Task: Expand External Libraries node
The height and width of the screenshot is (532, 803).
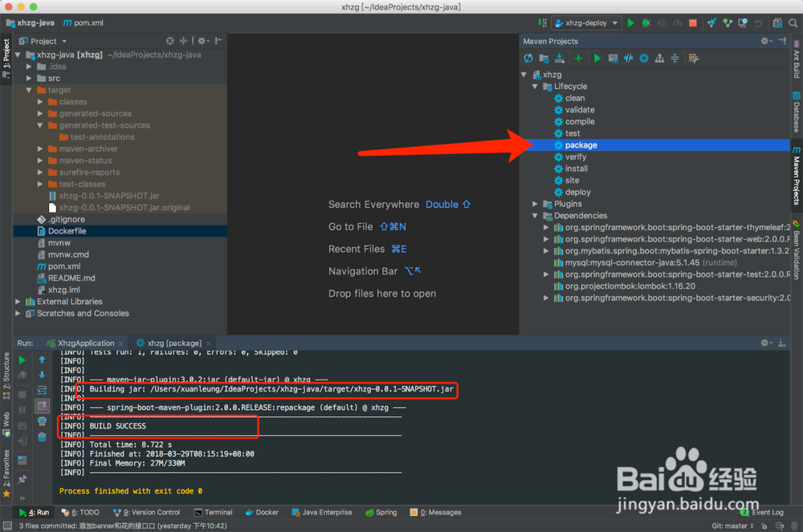Action: click(18, 302)
